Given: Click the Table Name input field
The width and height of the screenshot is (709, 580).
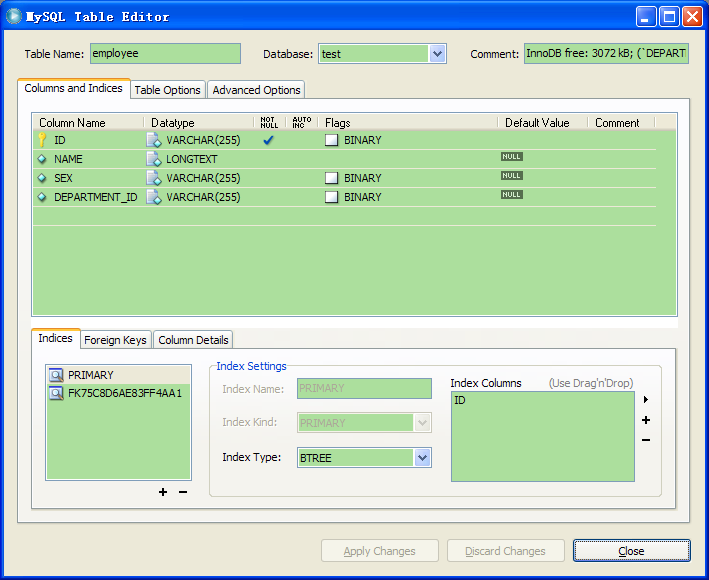Looking at the screenshot, I should click(x=165, y=54).
